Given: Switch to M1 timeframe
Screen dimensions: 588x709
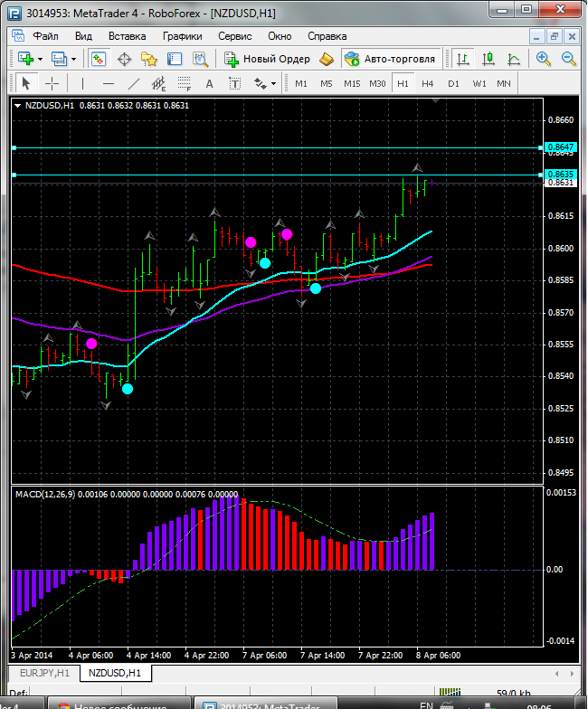Looking at the screenshot, I should 300,83.
